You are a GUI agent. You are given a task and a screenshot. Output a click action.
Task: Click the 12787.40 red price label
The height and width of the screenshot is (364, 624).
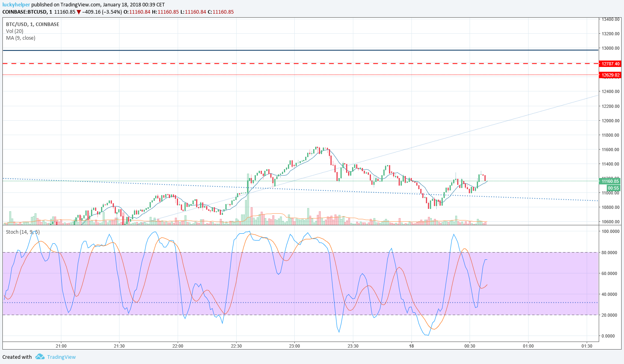(611, 64)
